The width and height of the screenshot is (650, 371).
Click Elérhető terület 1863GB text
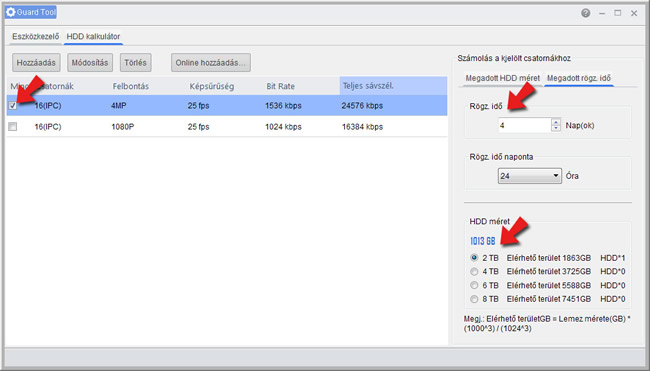point(548,258)
